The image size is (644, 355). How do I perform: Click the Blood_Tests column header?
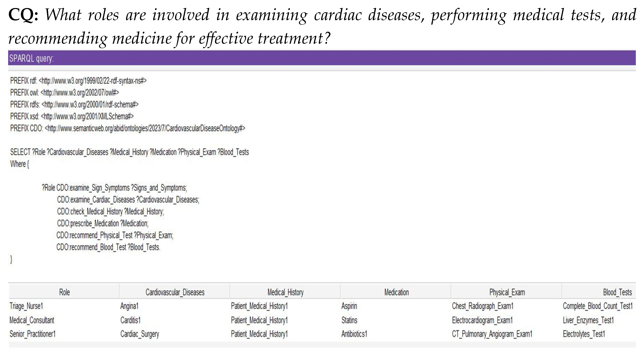617,292
